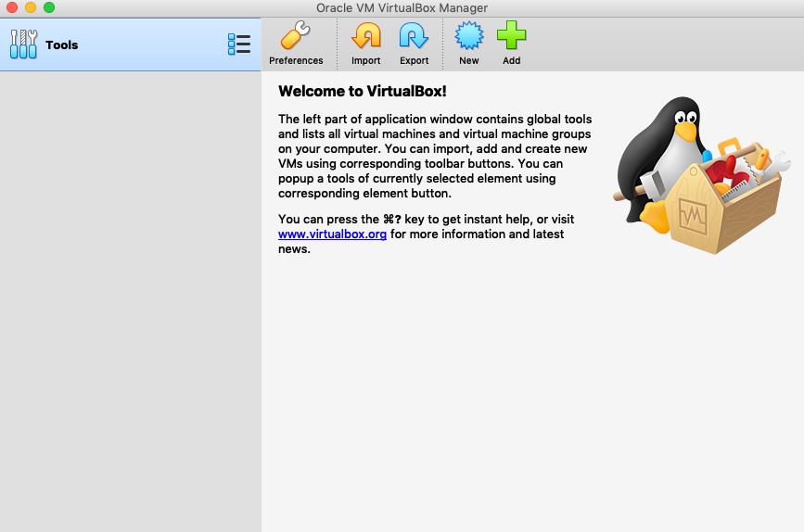Maximize the VirtualBox window with green button
The height and width of the screenshot is (532, 804).
point(49,7)
